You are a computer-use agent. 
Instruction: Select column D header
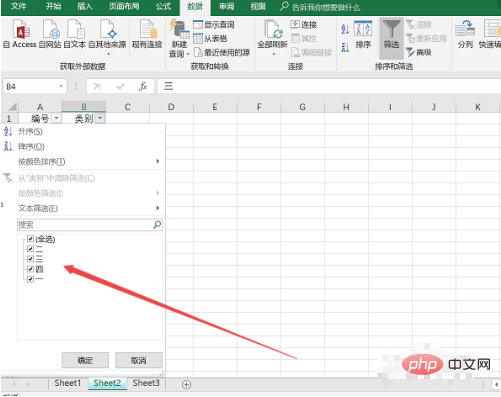tap(171, 107)
